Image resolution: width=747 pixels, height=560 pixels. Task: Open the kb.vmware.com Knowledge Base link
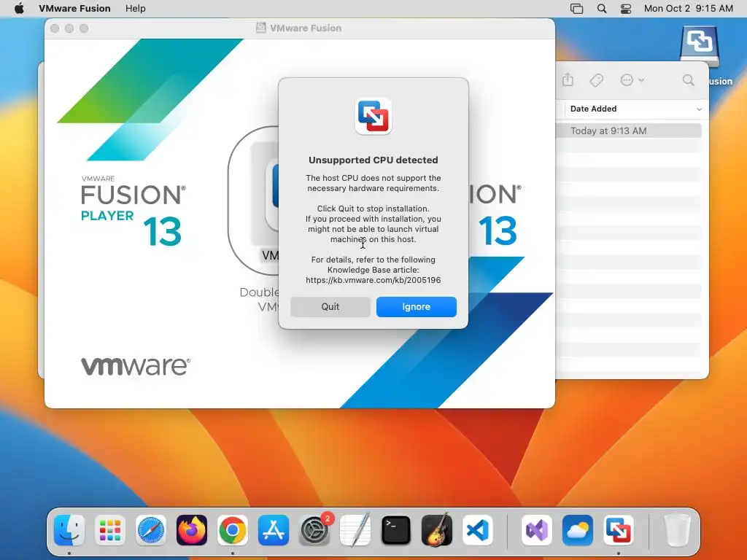pos(373,280)
